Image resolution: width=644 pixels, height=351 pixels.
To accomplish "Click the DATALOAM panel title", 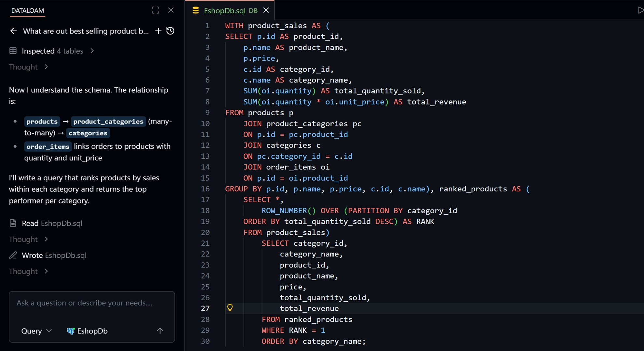I will coord(28,10).
